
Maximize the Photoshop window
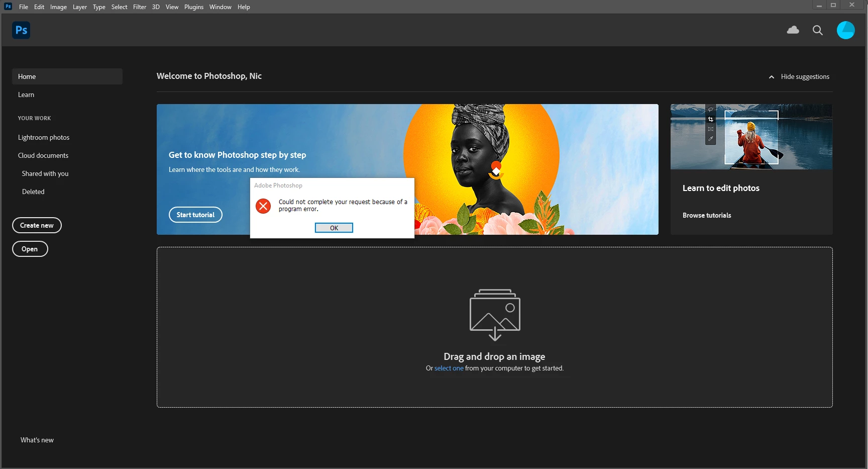[833, 6]
